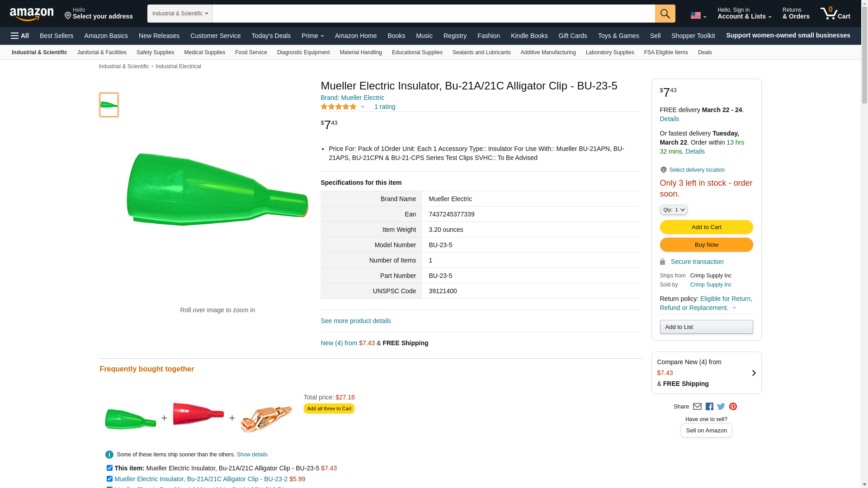
Task: Share on Twitter icon
Action: [721, 407]
